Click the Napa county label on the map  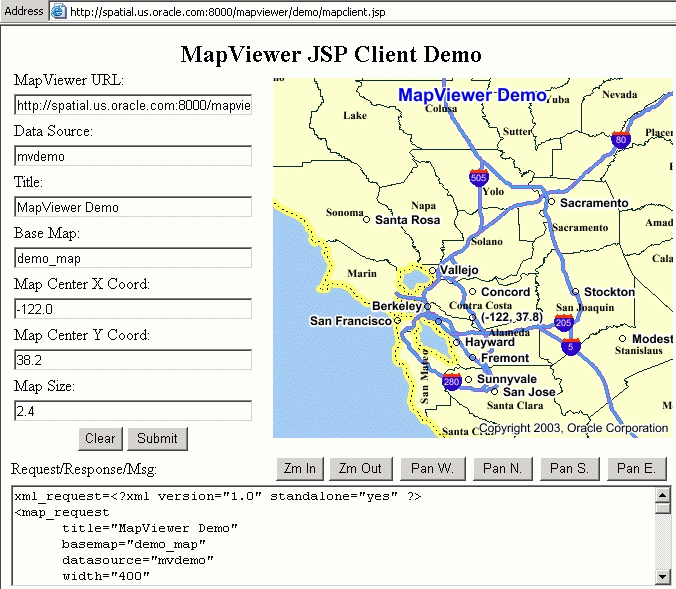point(423,206)
